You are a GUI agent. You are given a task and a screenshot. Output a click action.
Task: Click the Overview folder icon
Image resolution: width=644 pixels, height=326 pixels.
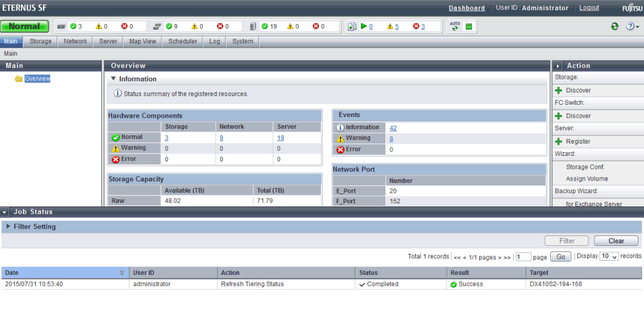click(19, 79)
